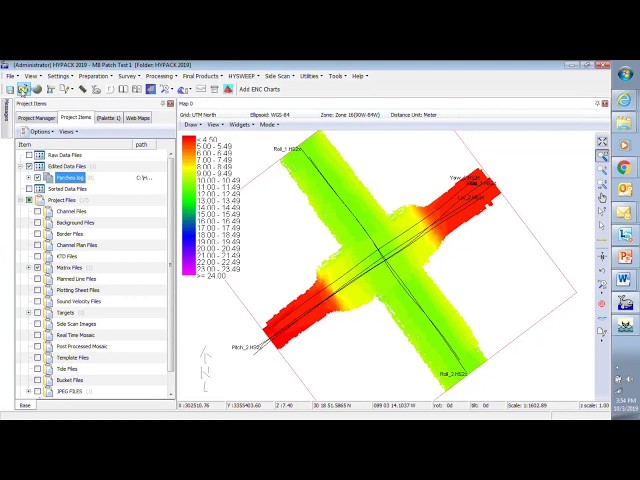Image resolution: width=640 pixels, height=480 pixels.
Task: Open the Options dropdown in Project Items
Action: pyautogui.click(x=42, y=131)
